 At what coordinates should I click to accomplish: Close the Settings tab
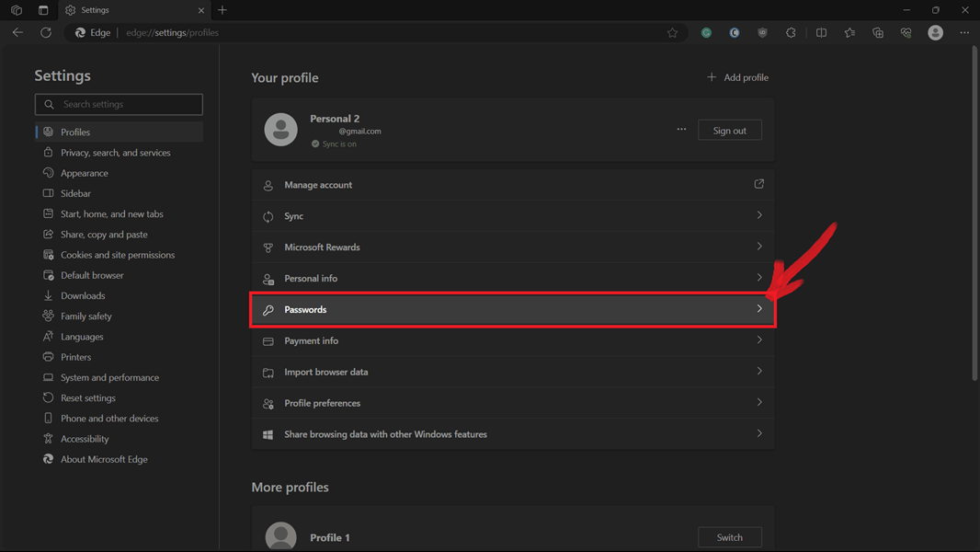pyautogui.click(x=200, y=10)
